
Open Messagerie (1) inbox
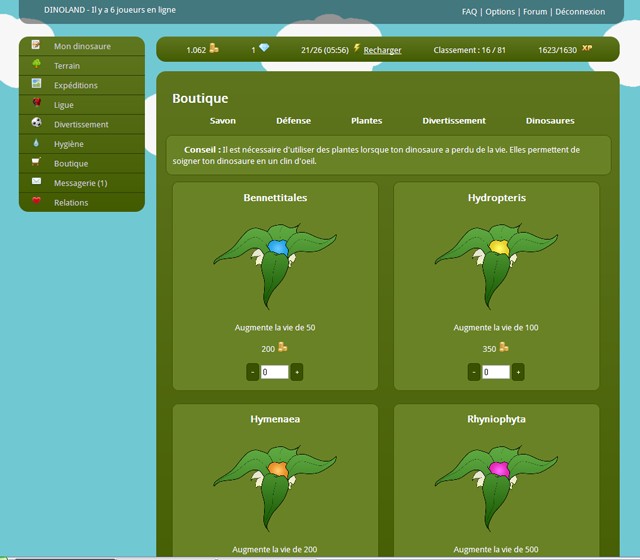tap(82, 183)
